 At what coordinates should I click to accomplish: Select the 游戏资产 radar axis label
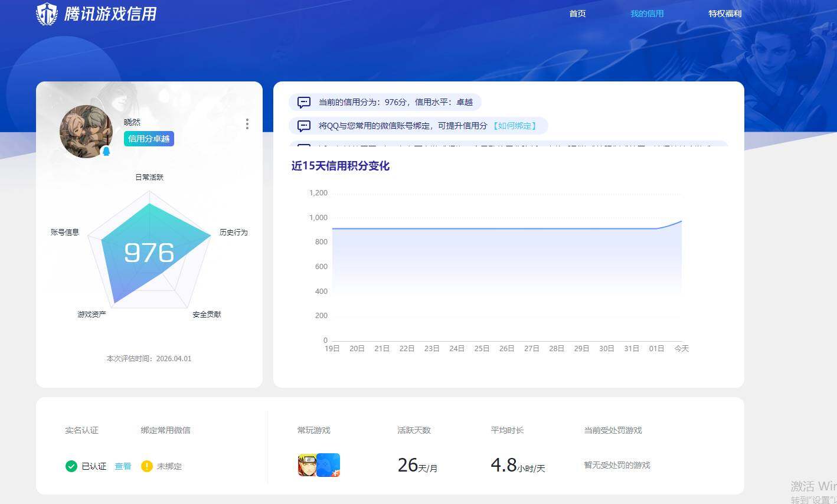91,315
